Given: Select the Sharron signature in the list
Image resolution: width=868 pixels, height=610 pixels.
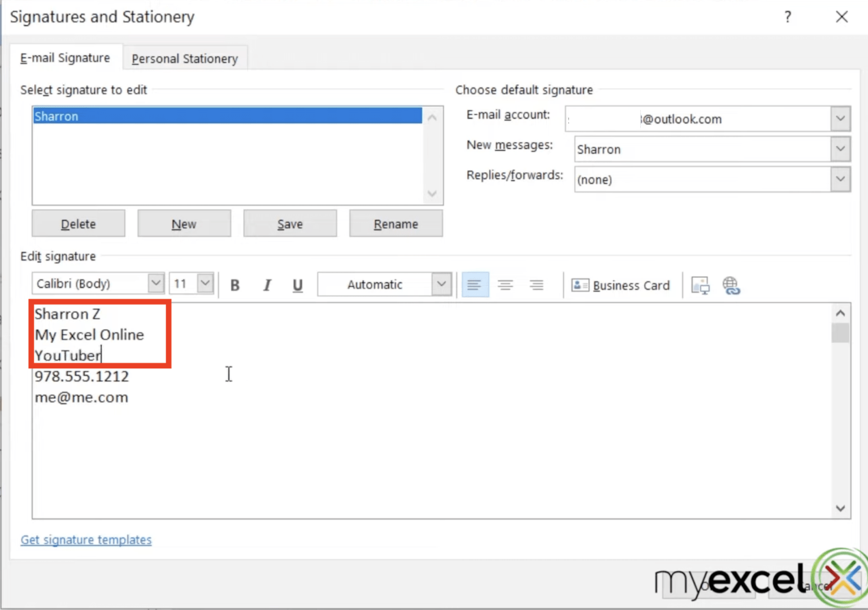Looking at the screenshot, I should (x=226, y=116).
